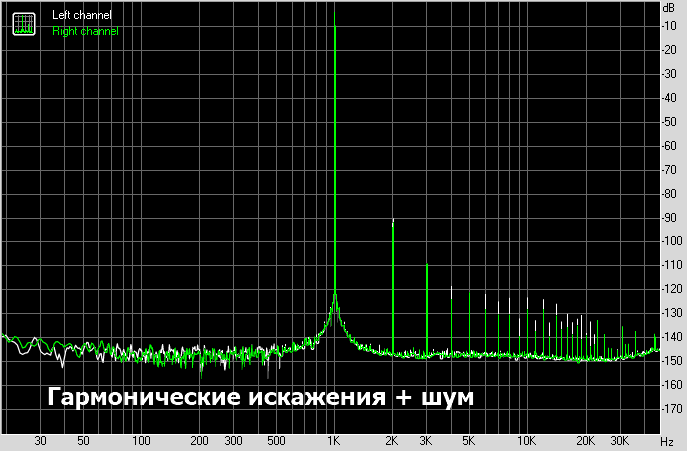Click the 500 frequency axis label
The height and width of the screenshot is (451, 687).
(276, 440)
